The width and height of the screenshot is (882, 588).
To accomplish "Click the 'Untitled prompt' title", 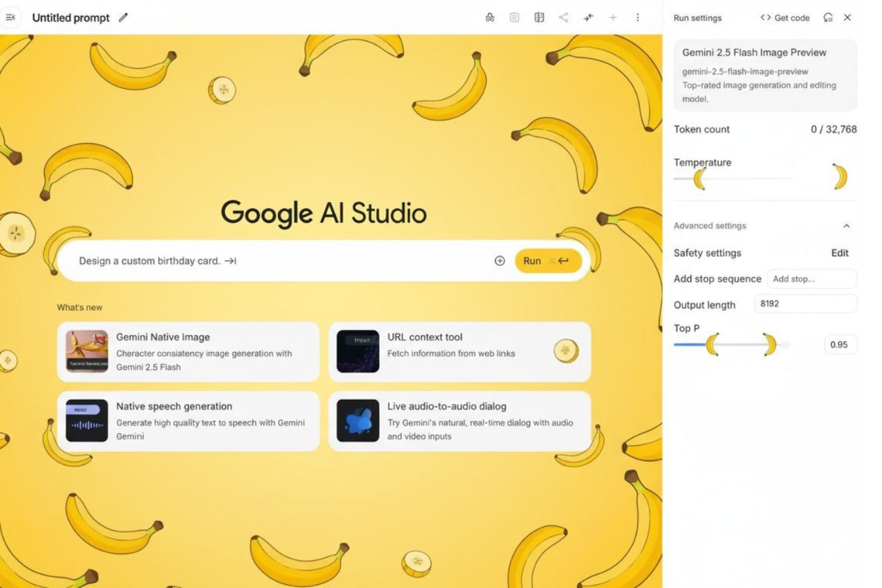I will pyautogui.click(x=71, y=18).
